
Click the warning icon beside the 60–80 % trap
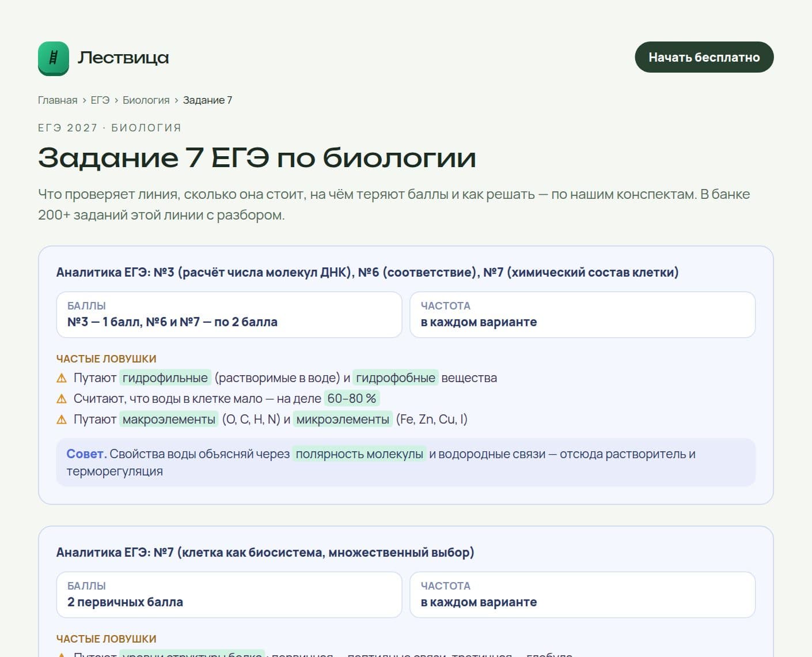pos(62,399)
